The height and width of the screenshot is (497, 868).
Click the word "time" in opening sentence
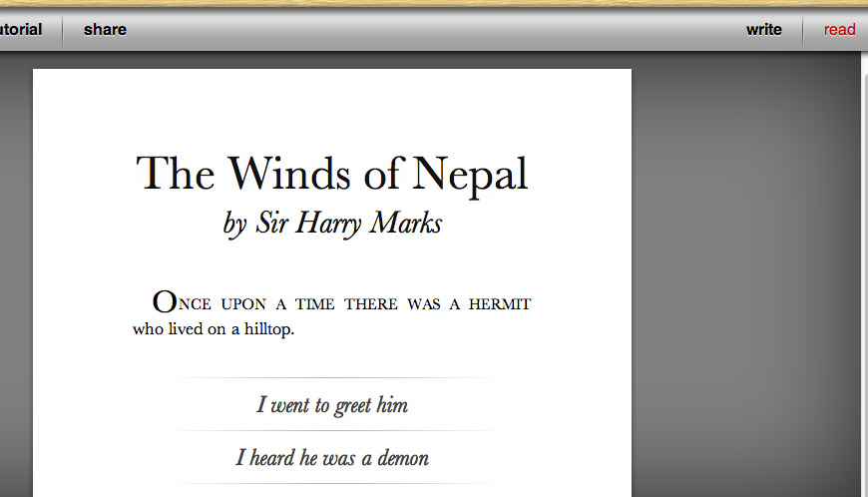click(x=314, y=304)
